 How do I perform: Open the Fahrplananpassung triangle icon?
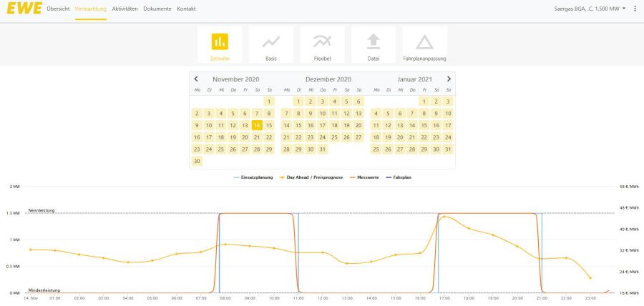tap(424, 41)
